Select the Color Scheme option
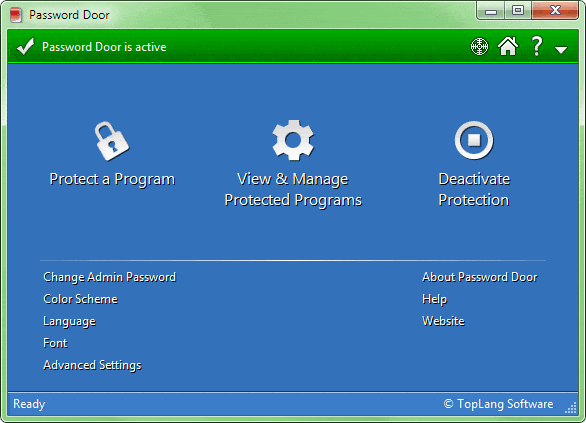This screenshot has width=586, height=423. pos(80,299)
